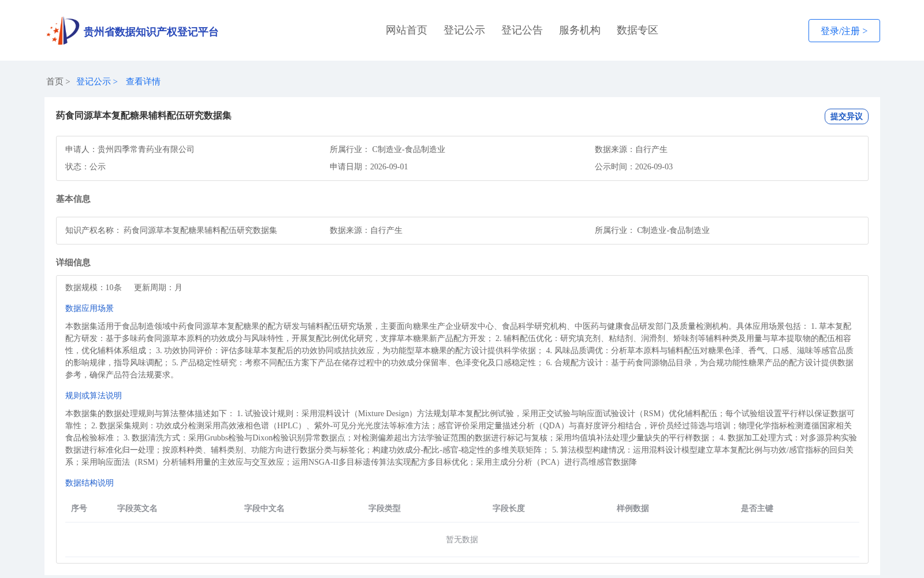Viewport: 924px width, 578px height.
Task: Click the 是否主键 column header
Action: [x=757, y=508]
